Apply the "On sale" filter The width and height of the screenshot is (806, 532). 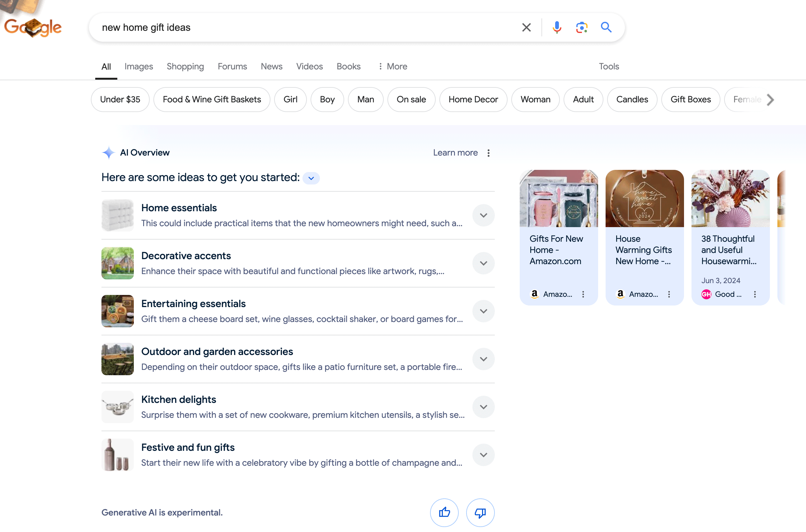pos(411,100)
